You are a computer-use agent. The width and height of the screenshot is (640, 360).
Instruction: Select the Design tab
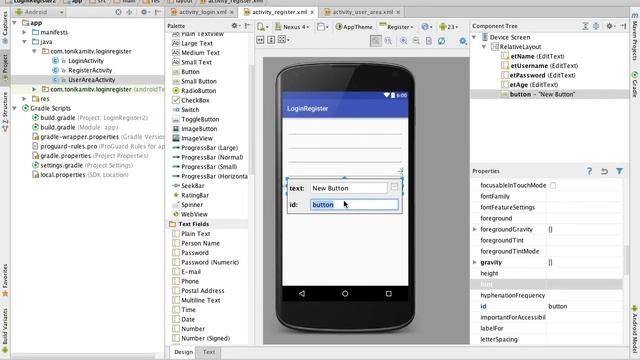184,352
